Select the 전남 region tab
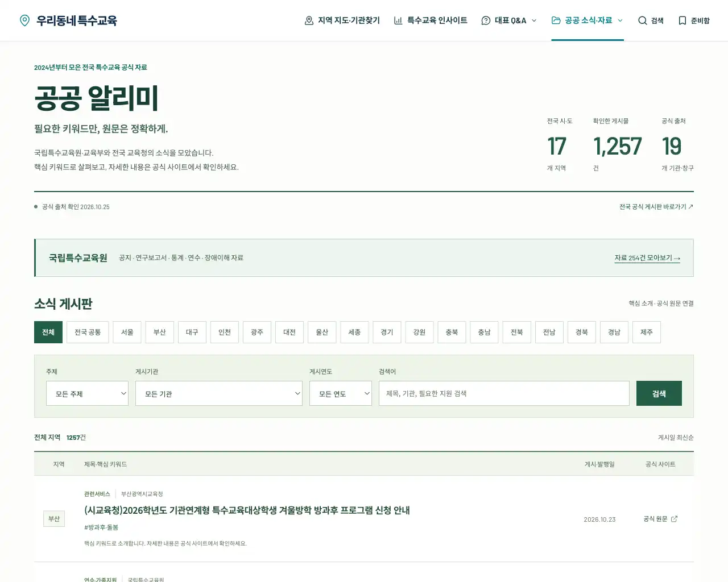Screen dimensions: 728x582 549,332
